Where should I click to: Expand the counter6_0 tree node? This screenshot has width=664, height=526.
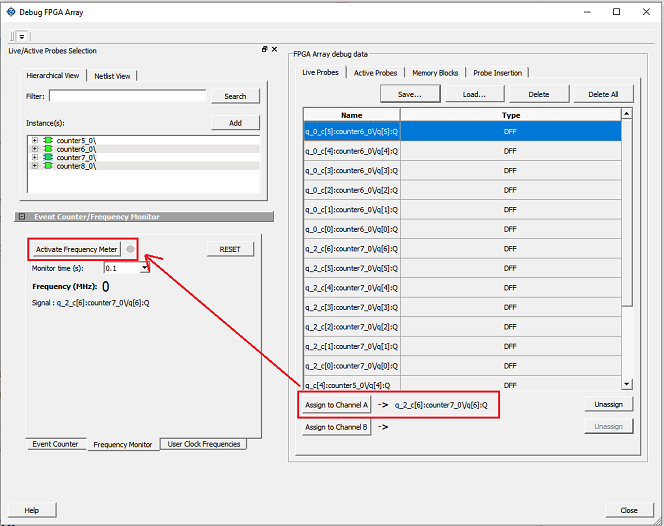tap(35, 149)
